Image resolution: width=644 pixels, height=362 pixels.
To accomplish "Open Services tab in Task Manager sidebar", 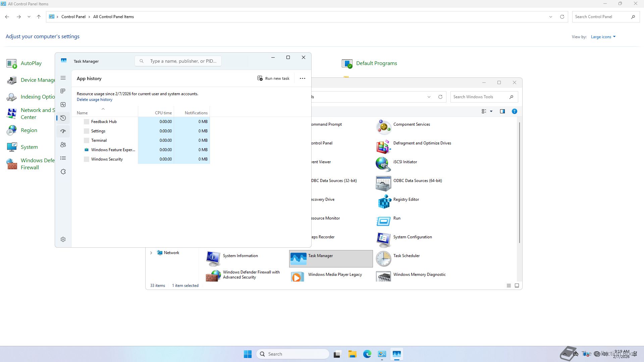I will [63, 172].
